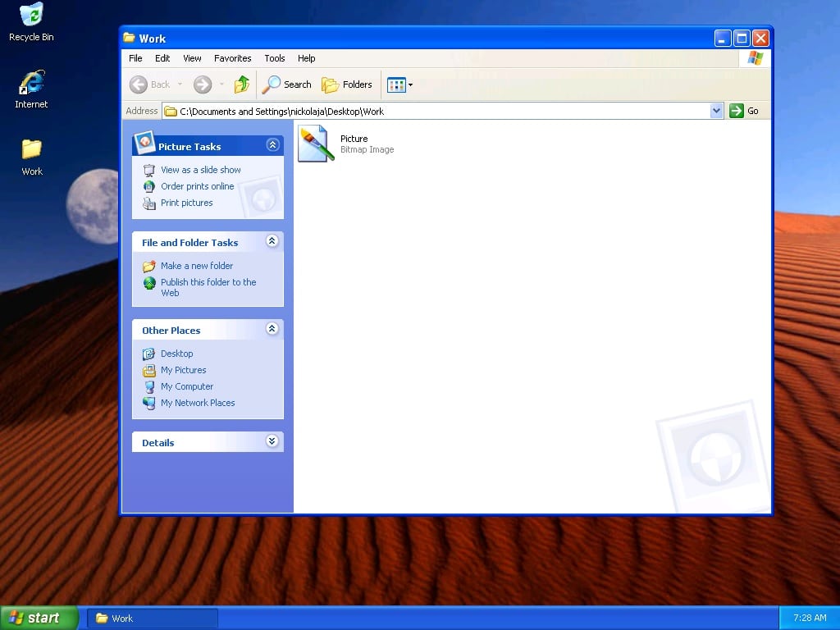Open the address bar dropdown

pyautogui.click(x=715, y=110)
